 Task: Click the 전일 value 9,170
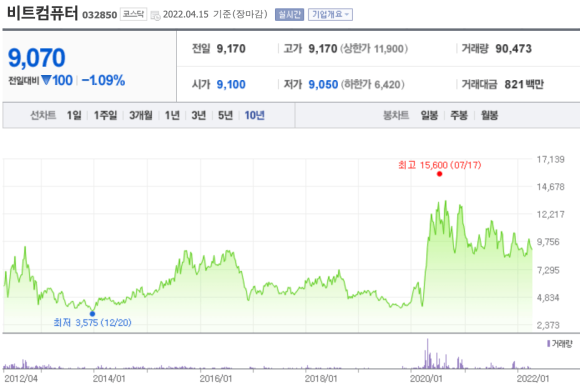(231, 48)
